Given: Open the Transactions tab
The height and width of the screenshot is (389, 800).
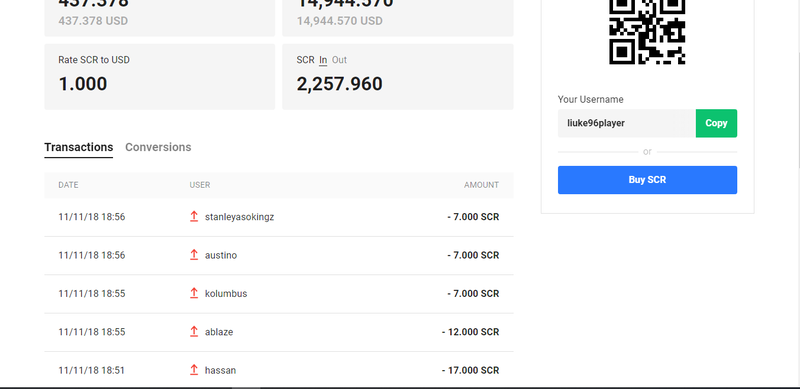Looking at the screenshot, I should 79,147.
